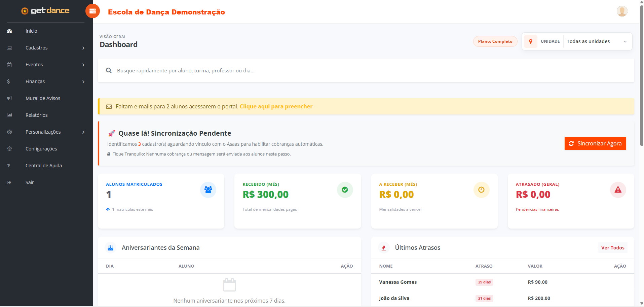Screen dimensions: 644x307
Task: Click the Plano: Completo badge
Action: [x=495, y=41]
